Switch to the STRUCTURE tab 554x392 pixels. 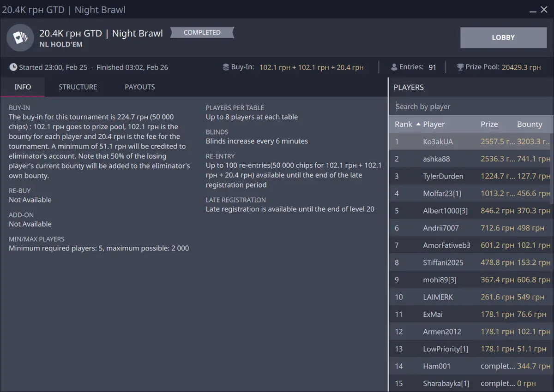pos(78,87)
